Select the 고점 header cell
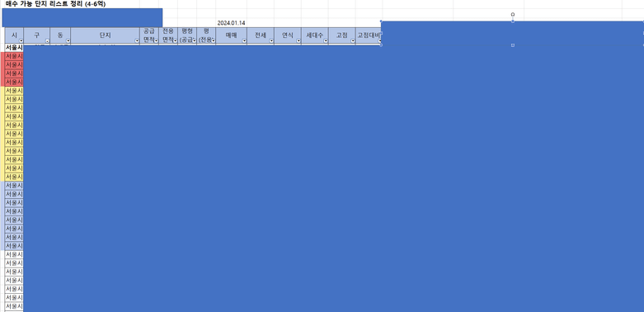The image size is (644, 312). (341, 35)
